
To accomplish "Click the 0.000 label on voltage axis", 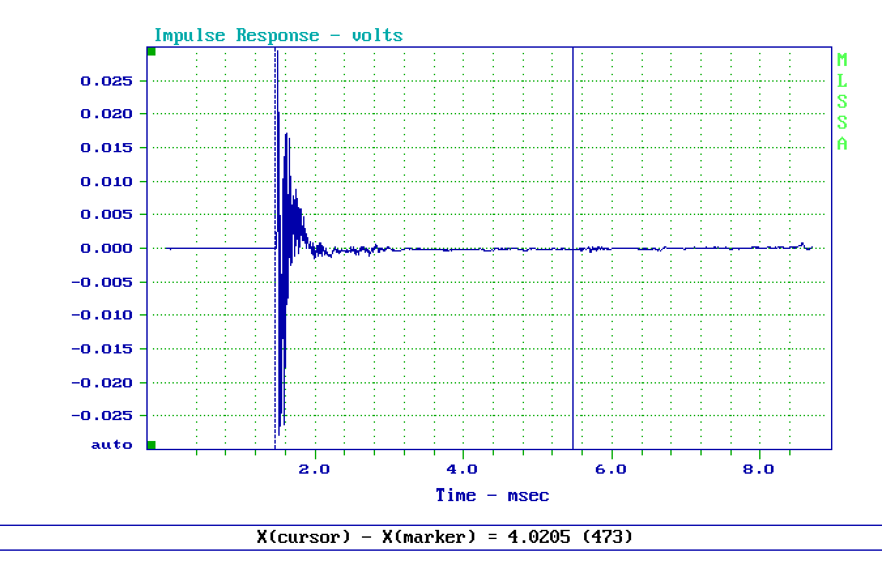I will pyautogui.click(x=106, y=248).
